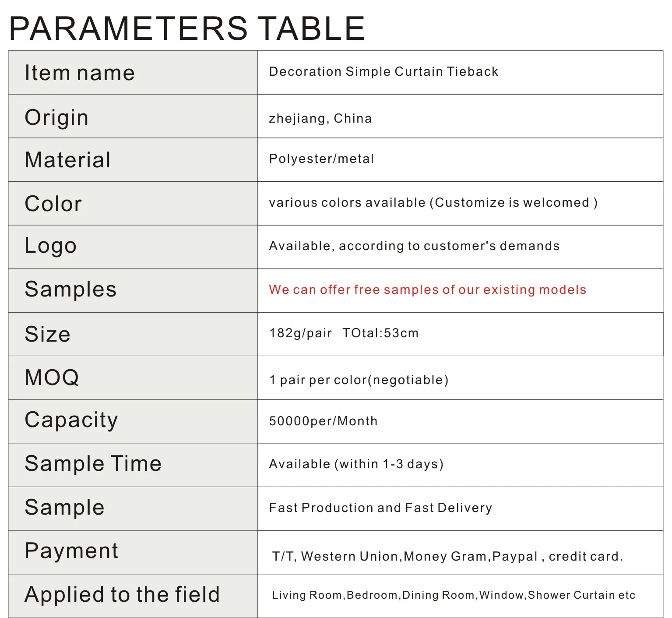Click the zhejiang, China value

320,118
